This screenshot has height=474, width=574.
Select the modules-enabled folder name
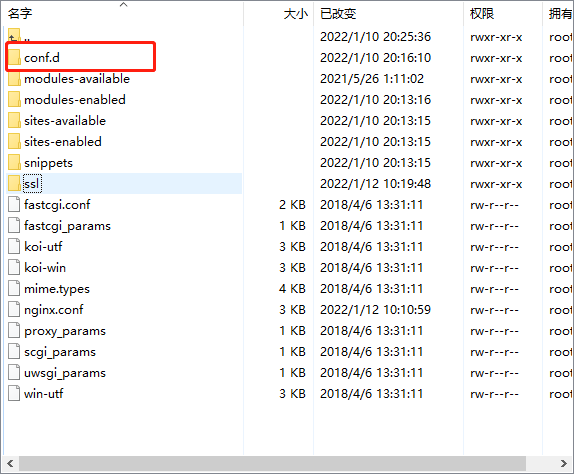click(75, 100)
